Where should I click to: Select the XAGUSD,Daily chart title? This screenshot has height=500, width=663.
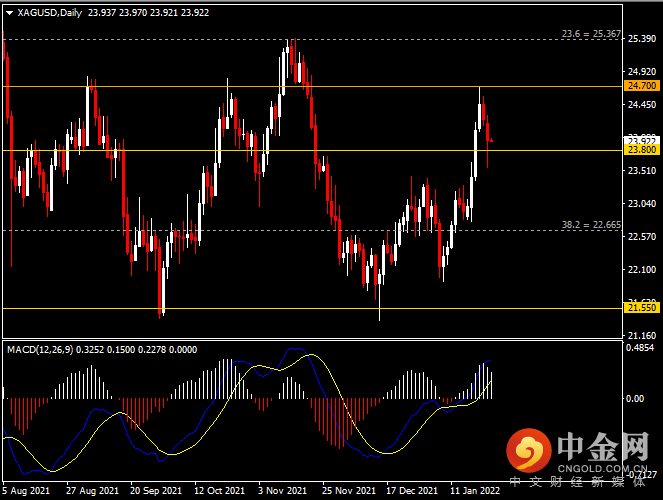point(49,13)
